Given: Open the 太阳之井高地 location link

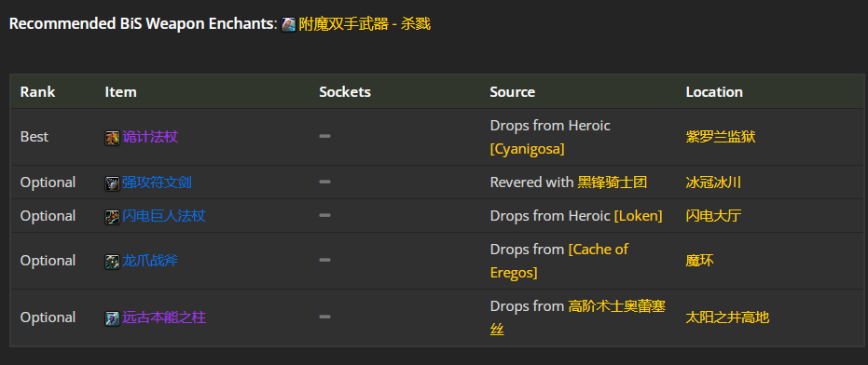Looking at the screenshot, I should pos(727,318).
